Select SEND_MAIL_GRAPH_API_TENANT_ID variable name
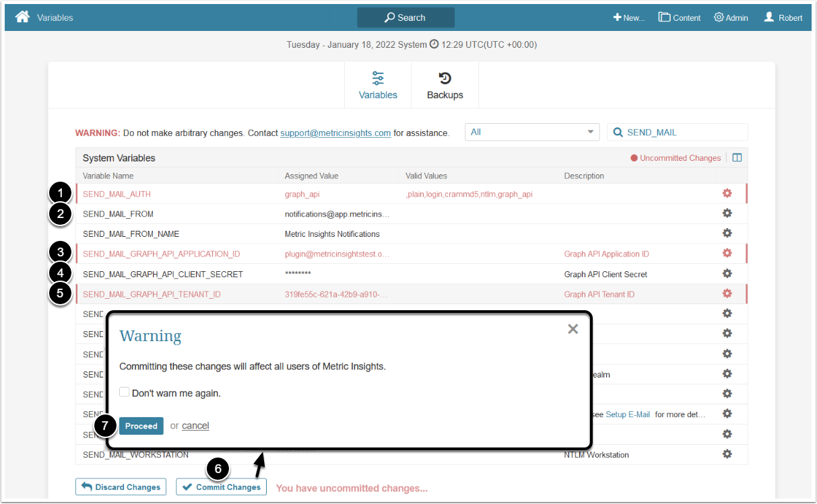The width and height of the screenshot is (817, 504). click(152, 295)
